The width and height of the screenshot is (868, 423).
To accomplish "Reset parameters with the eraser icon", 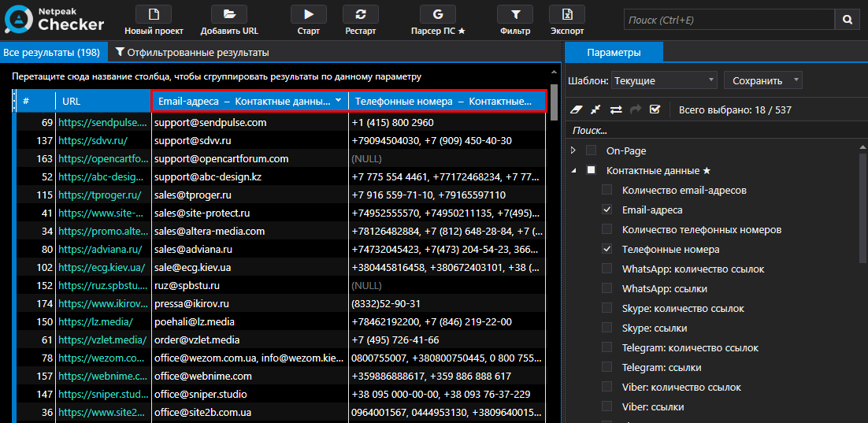I will click(577, 109).
